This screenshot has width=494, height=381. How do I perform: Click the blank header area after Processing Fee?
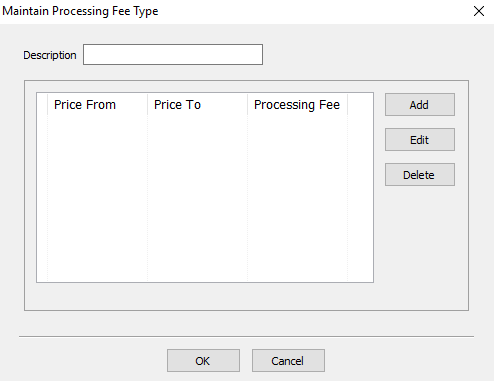pyautogui.click(x=360, y=104)
